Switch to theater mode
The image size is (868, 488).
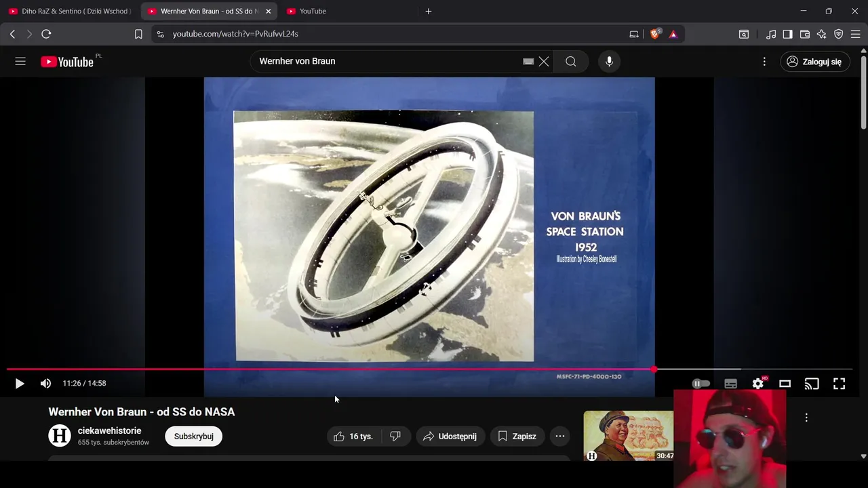click(785, 384)
